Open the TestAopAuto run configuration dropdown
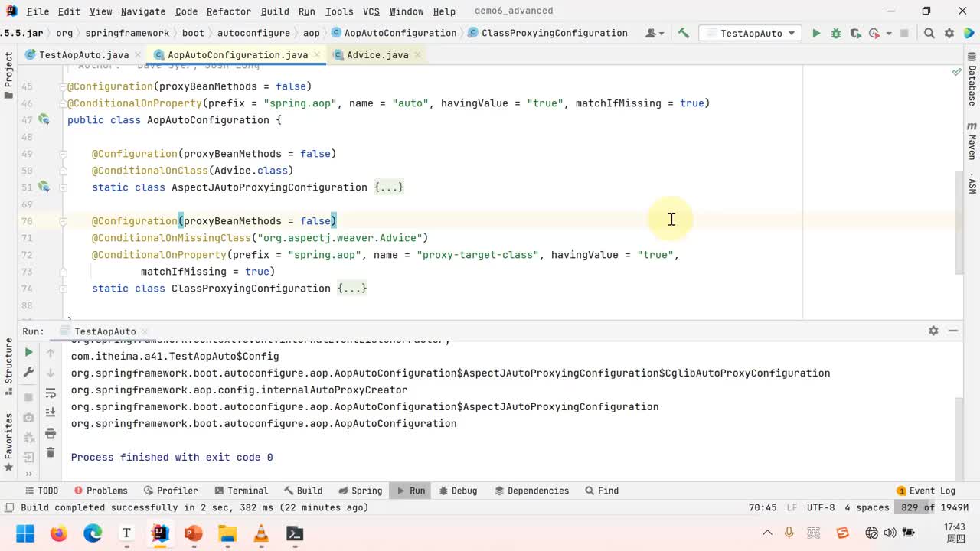Screen dimensions: 980x551 pyautogui.click(x=751, y=33)
